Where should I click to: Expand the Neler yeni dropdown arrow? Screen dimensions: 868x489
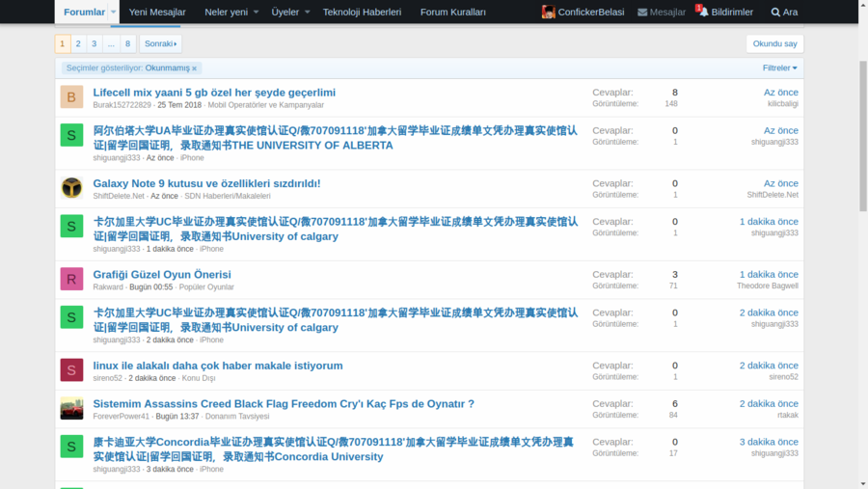256,12
